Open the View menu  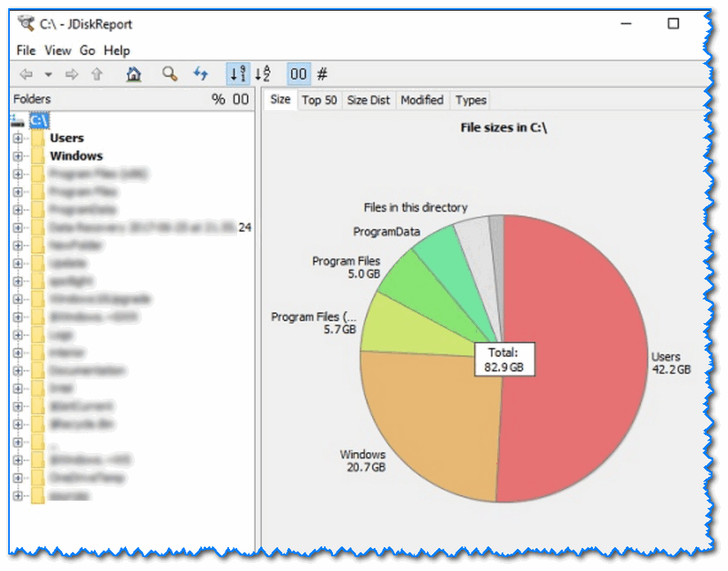tap(58, 51)
